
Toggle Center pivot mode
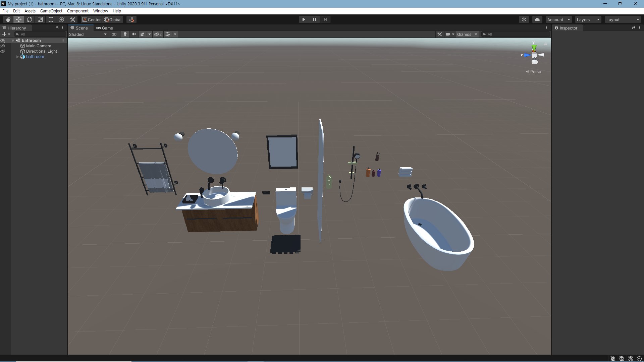[x=91, y=19]
